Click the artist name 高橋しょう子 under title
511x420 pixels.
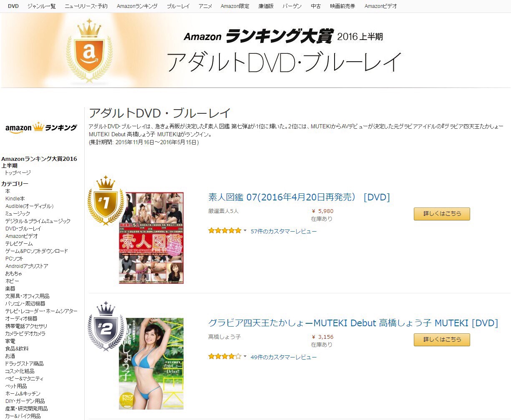(224, 337)
